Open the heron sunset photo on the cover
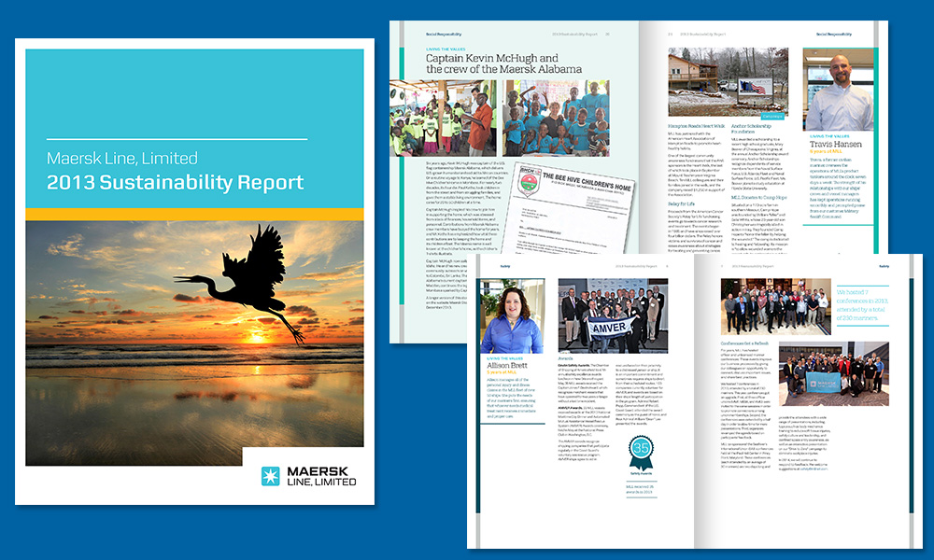Screen dimensions: 934x560 tap(194, 343)
